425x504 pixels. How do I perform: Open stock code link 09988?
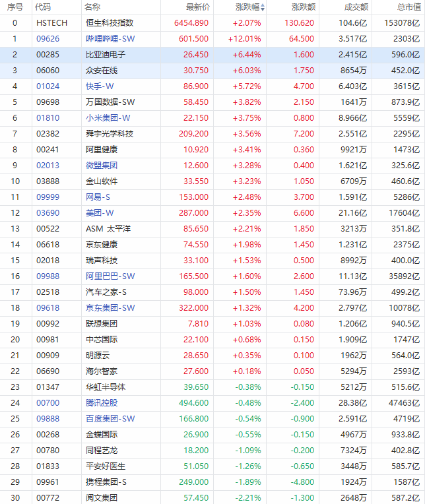point(48,276)
